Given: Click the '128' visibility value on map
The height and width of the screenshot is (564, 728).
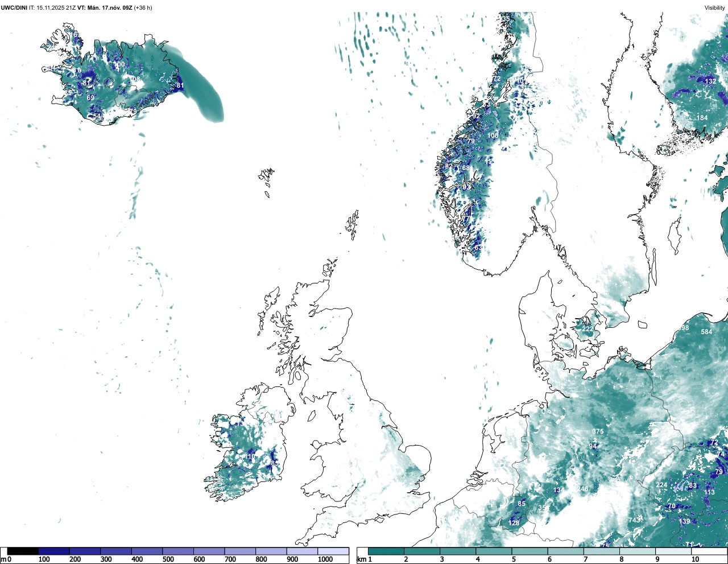Looking at the screenshot, I should click(x=514, y=523).
